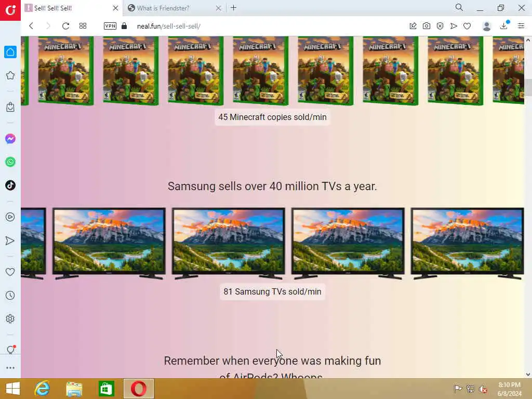Open the Speed Dial start page

[x=83, y=26]
